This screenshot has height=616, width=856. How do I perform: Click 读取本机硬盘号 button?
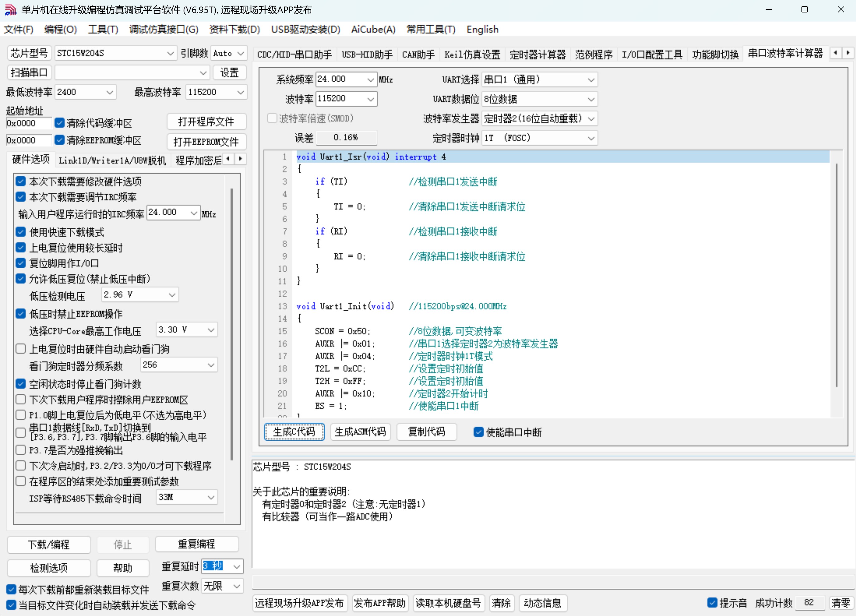448,603
